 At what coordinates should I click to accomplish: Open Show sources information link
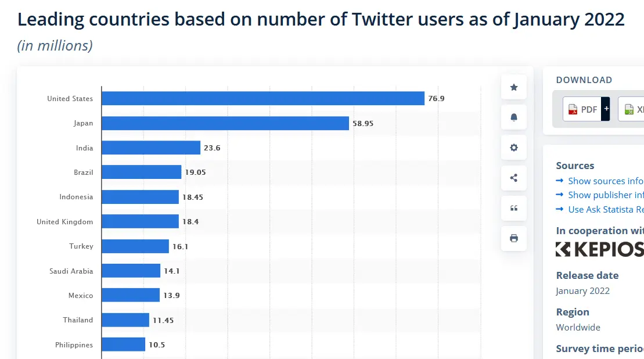pyautogui.click(x=605, y=181)
